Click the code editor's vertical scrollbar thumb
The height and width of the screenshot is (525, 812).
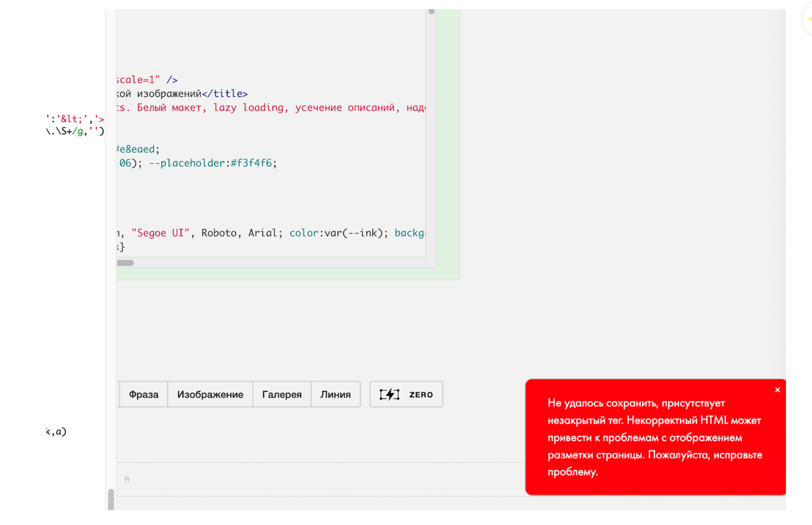click(x=431, y=11)
